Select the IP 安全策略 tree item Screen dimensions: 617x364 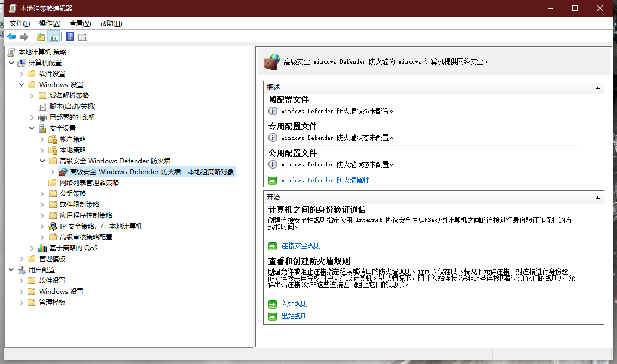[x=101, y=226]
